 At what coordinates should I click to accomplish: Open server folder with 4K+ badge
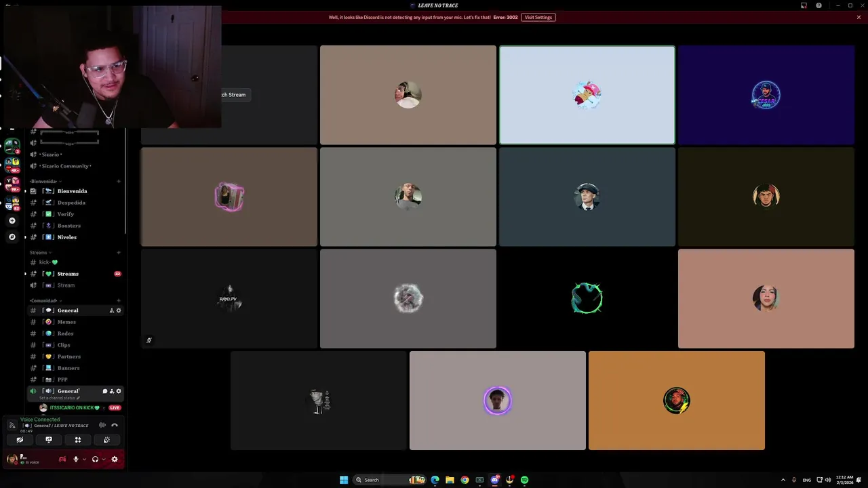pyautogui.click(x=12, y=163)
